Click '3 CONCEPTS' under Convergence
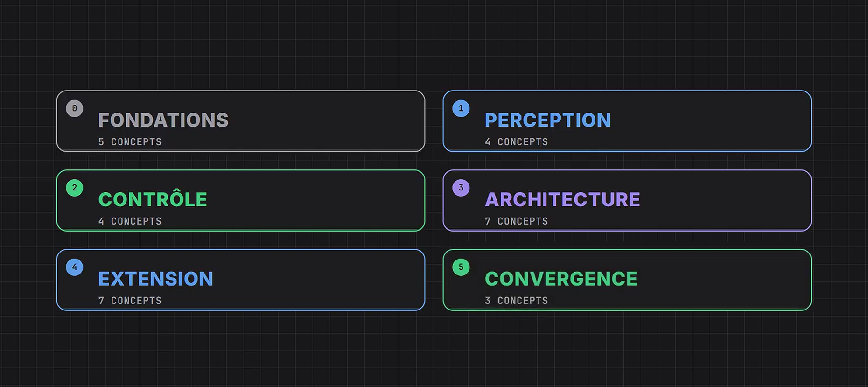This screenshot has width=868, height=387. [516, 301]
